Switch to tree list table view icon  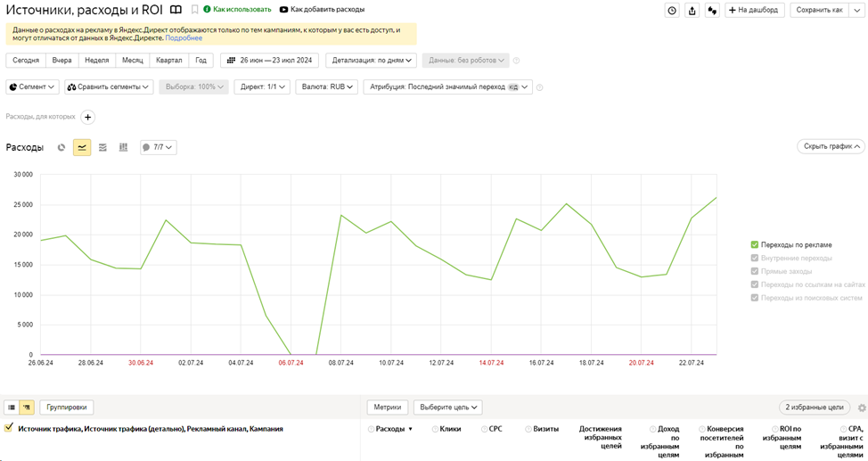click(27, 407)
